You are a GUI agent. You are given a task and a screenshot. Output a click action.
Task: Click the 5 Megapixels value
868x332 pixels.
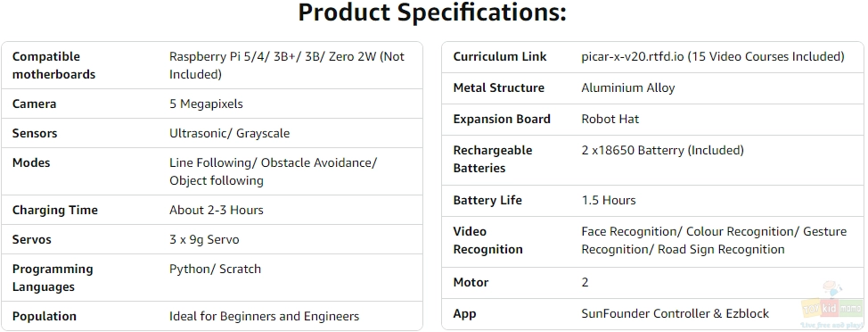[x=206, y=104]
